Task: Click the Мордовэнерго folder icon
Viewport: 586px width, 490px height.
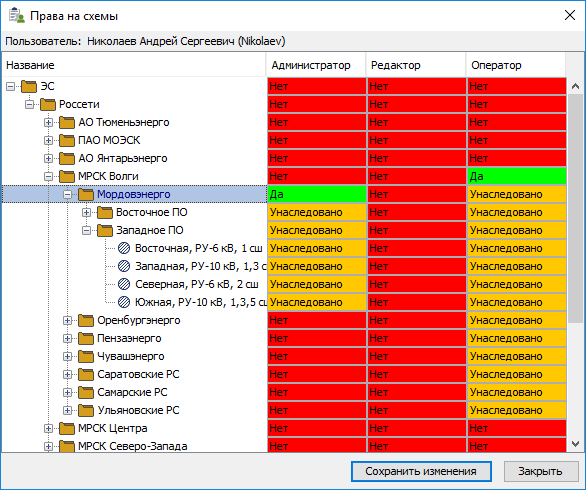Action: [x=86, y=194]
